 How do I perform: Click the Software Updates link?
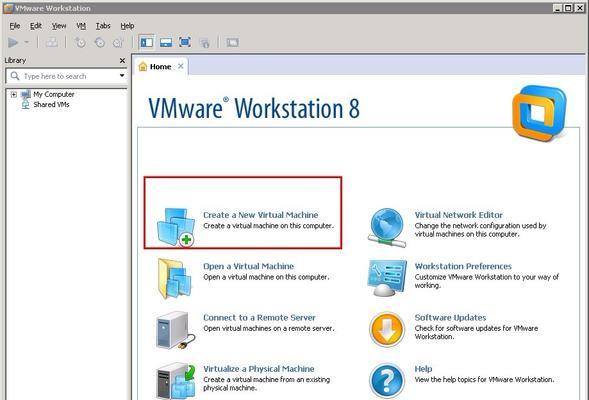click(x=450, y=318)
